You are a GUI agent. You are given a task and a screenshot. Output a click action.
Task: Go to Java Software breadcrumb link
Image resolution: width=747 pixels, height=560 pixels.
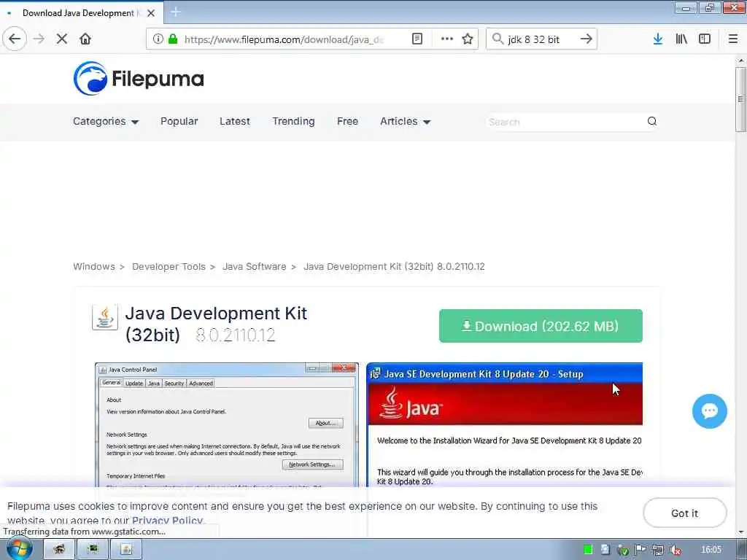255,267
